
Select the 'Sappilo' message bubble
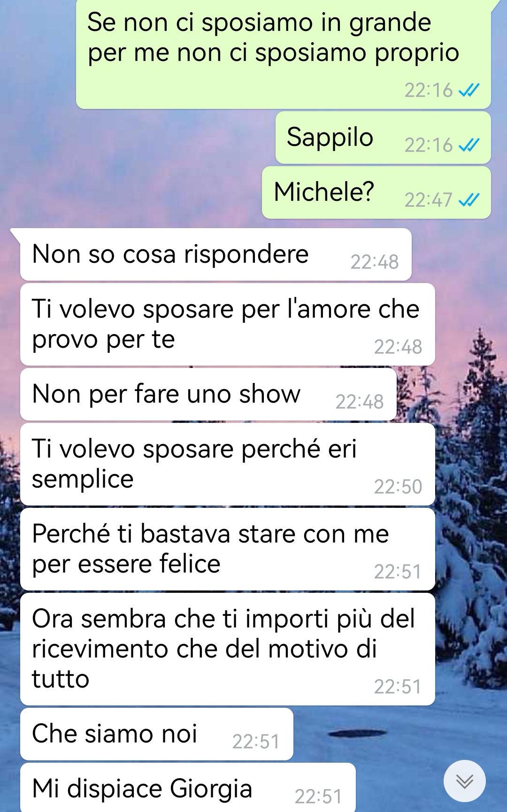tap(383, 138)
